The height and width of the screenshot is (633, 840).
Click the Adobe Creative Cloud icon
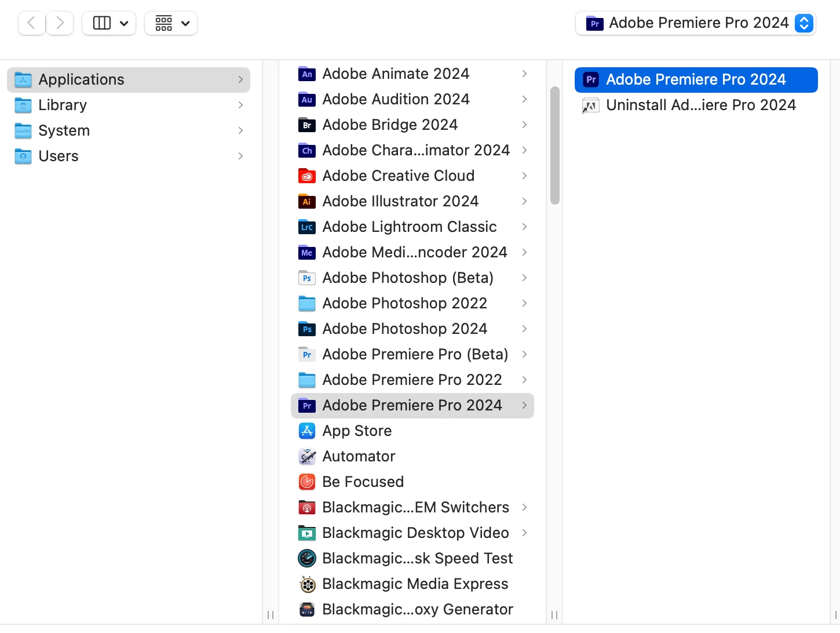pyautogui.click(x=306, y=176)
